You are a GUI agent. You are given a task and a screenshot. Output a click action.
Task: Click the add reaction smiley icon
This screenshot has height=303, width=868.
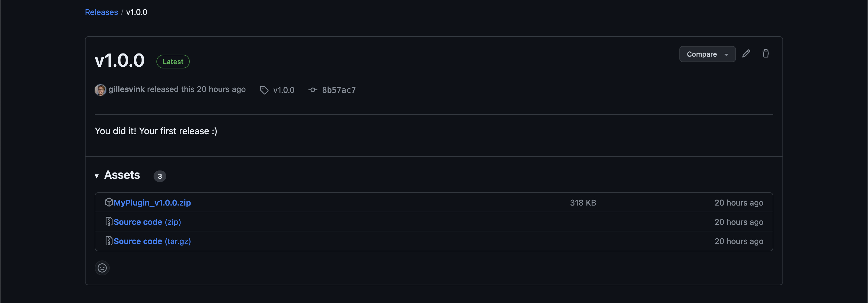coord(102,268)
